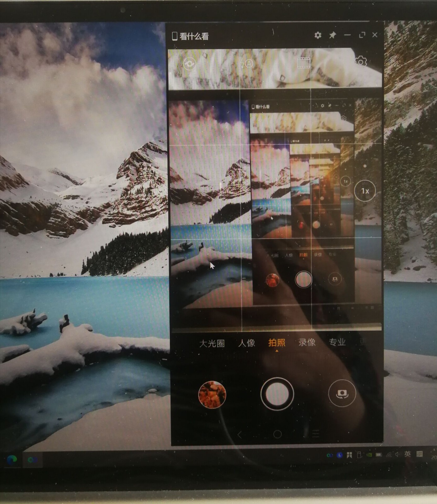Open camera settings gear in viewfinder

(361, 61)
